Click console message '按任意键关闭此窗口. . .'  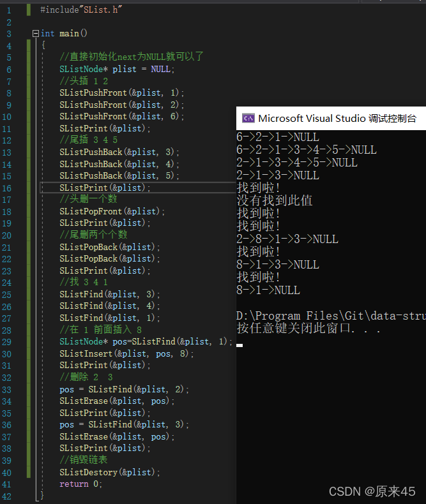point(308,329)
